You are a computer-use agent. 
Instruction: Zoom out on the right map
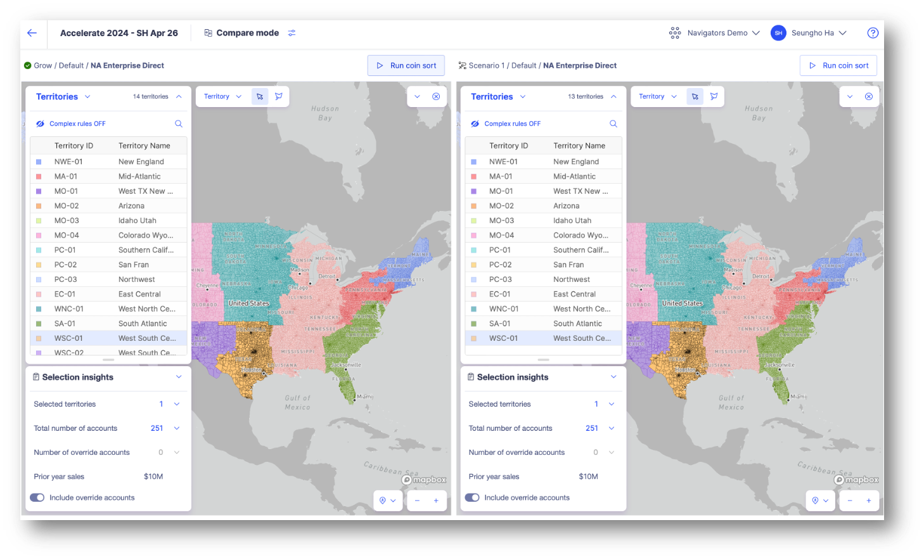850,500
